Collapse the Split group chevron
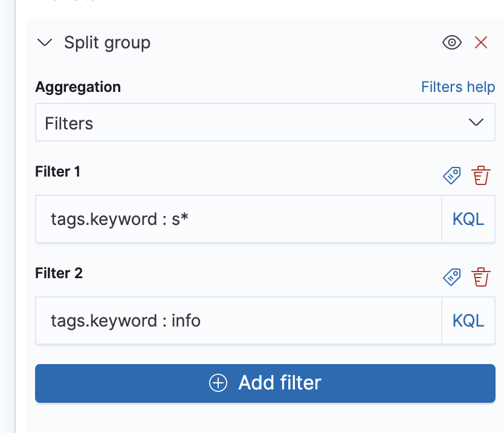504x433 pixels. tap(45, 43)
